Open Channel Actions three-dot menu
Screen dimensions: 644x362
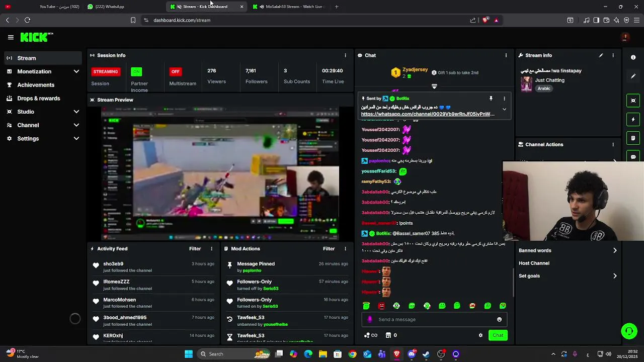[x=613, y=144]
